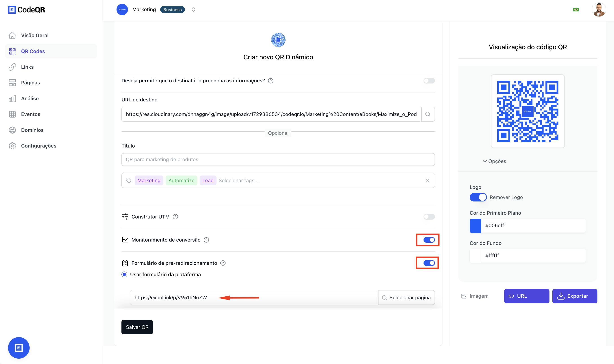Click the URL button
This screenshot has height=364, width=614.
[x=527, y=296]
